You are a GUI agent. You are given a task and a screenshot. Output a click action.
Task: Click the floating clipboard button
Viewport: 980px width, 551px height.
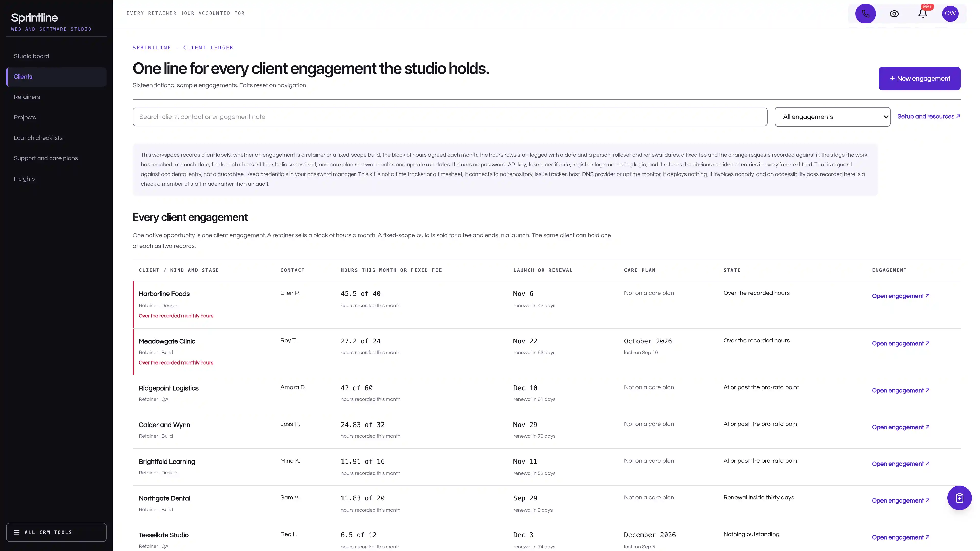click(x=960, y=498)
